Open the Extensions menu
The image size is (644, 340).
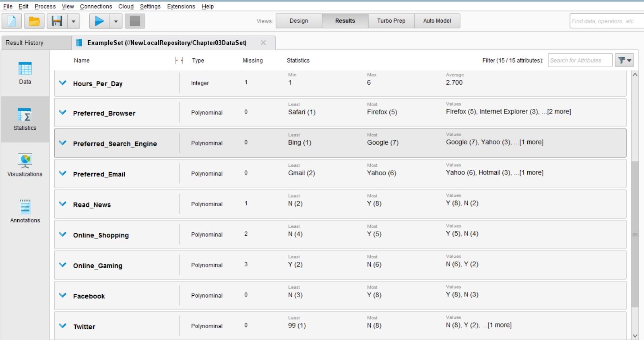pos(181,6)
